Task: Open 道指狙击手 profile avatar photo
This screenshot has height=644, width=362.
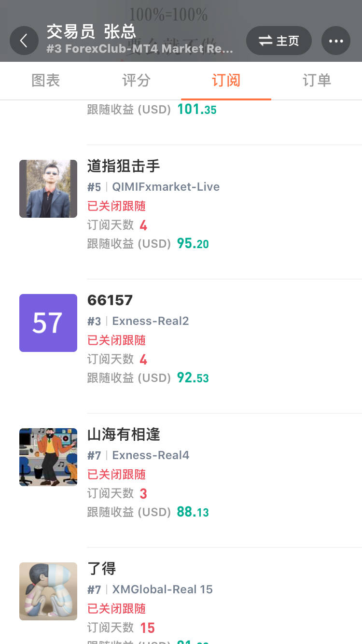Action: pos(48,189)
